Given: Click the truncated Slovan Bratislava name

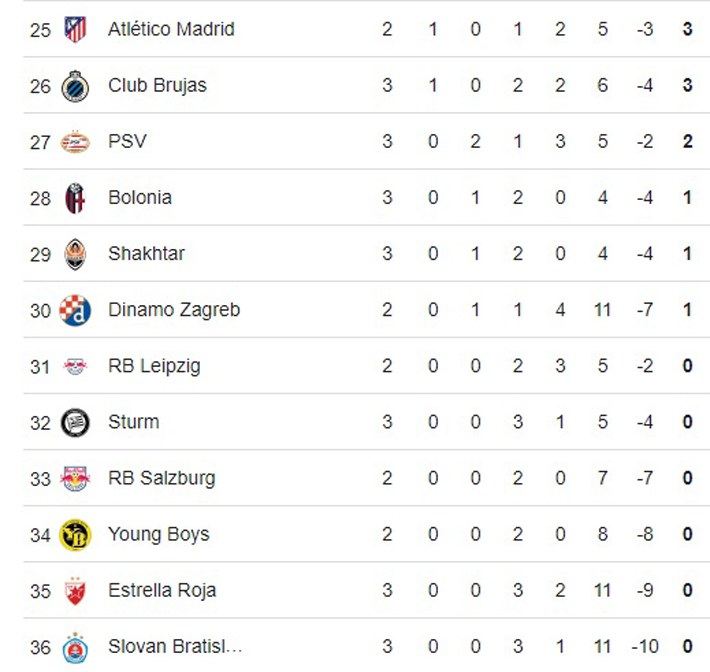Looking at the screenshot, I should pyautogui.click(x=175, y=647).
